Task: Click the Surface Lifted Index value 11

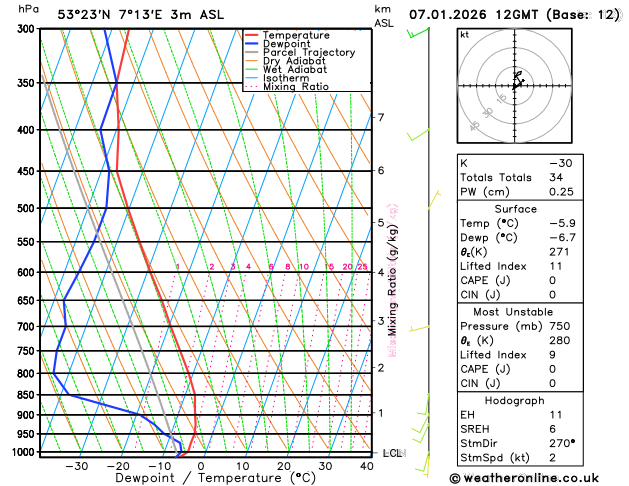Action: coord(556,266)
